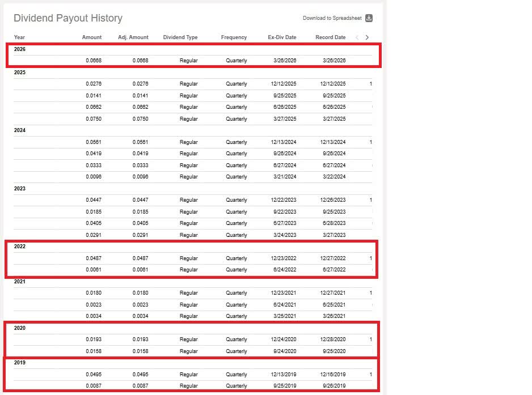Click ex-div date 3/26/2026
The height and width of the screenshot is (395, 532).
pos(285,60)
